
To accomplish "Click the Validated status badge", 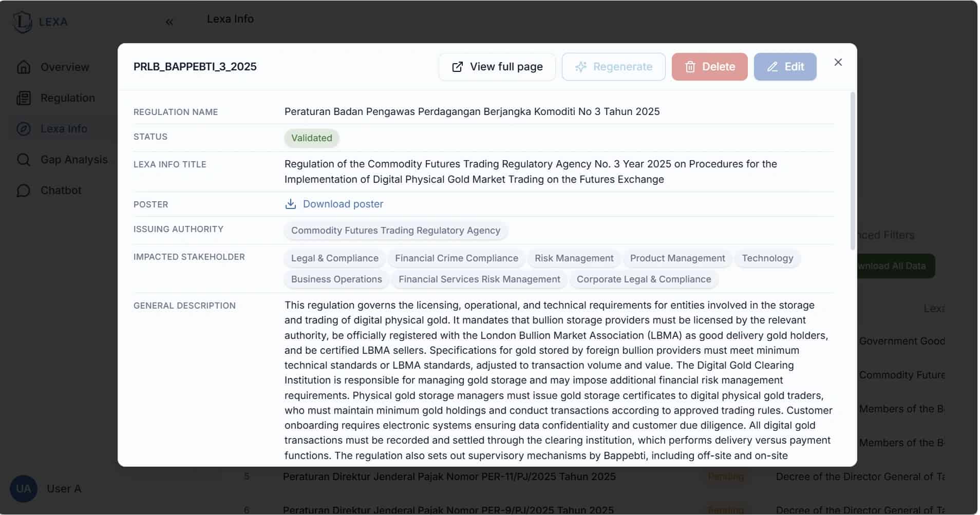I will point(311,138).
